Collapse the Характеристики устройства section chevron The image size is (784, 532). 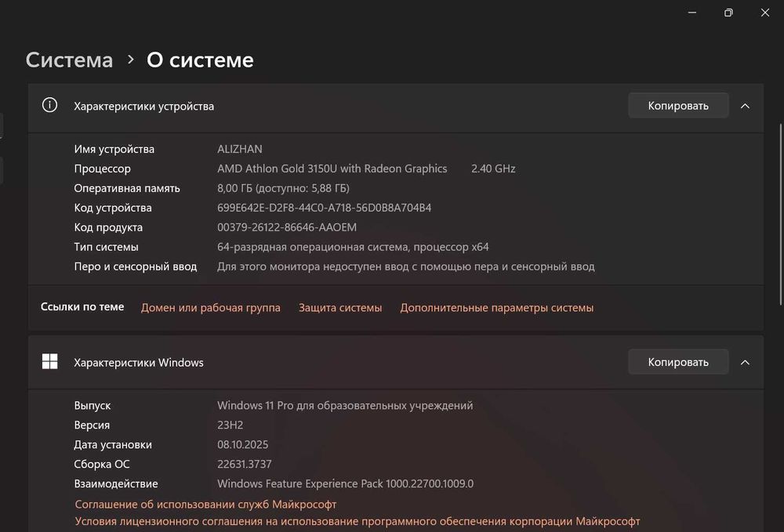(x=745, y=106)
